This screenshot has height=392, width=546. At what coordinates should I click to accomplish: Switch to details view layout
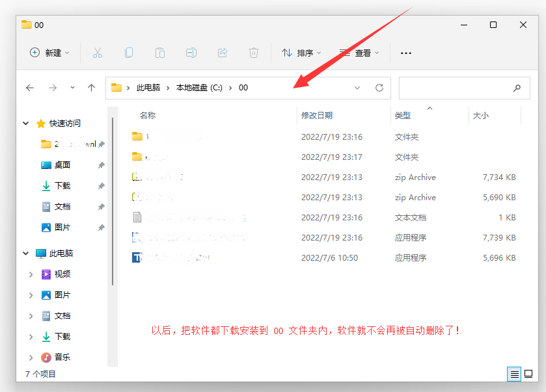click(514, 374)
